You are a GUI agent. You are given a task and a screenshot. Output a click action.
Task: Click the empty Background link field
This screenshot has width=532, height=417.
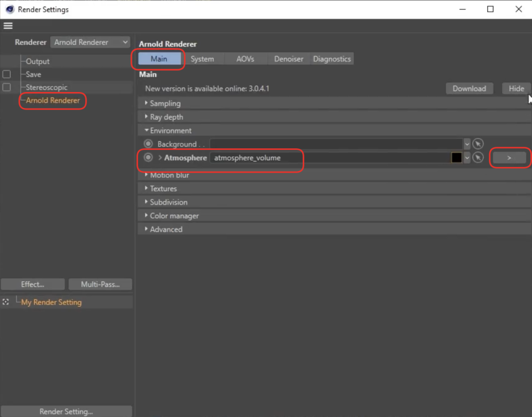(336, 144)
